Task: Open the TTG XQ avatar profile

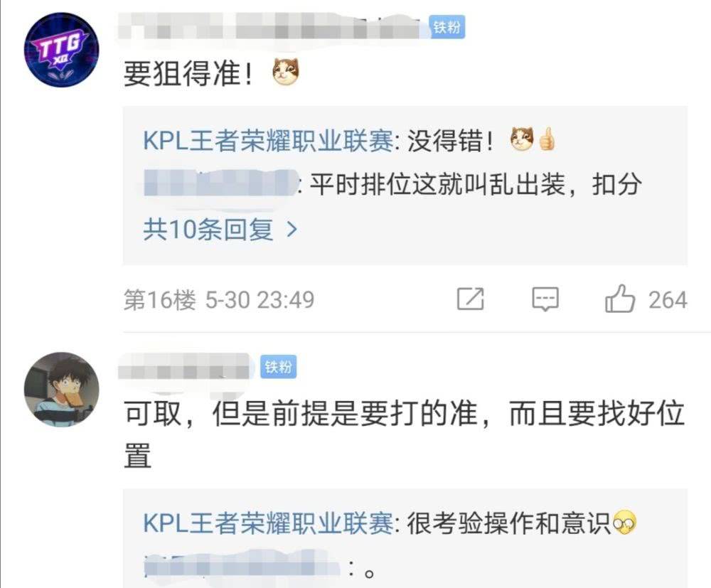Action: pos(61,50)
